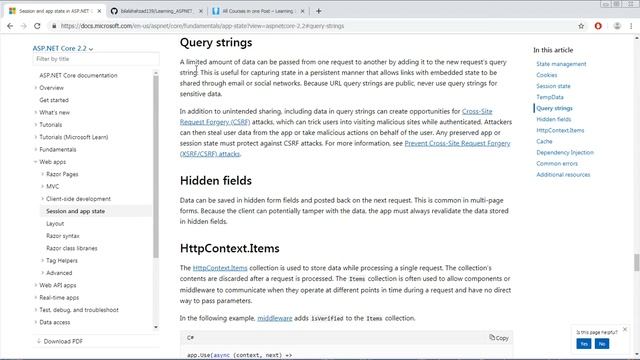Select Session and app state in sidebar
The width and height of the screenshot is (640, 360).
click(76, 211)
